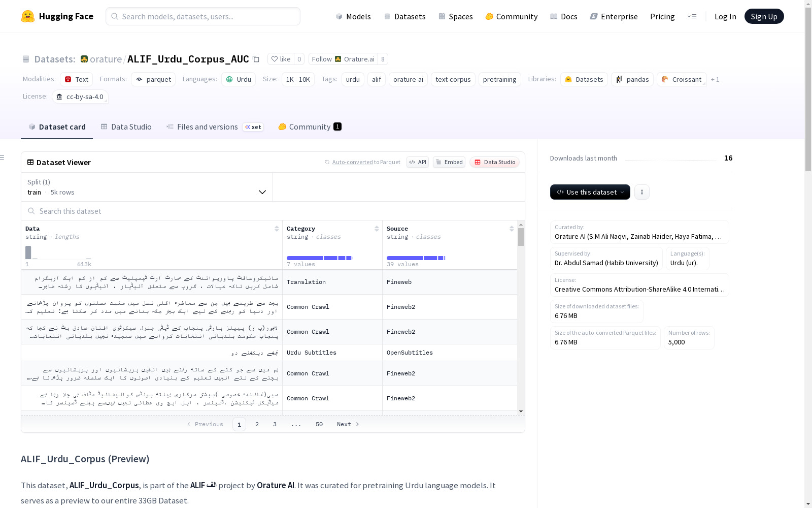The height and width of the screenshot is (508, 812).
Task: Select the Text modality tag
Action: click(x=76, y=79)
